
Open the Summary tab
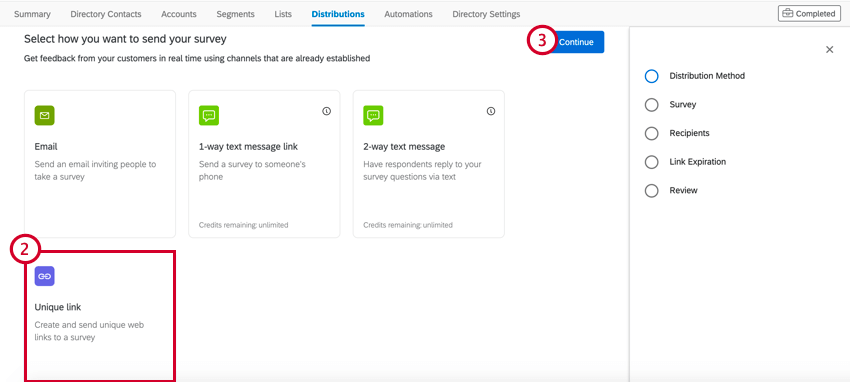coord(33,14)
